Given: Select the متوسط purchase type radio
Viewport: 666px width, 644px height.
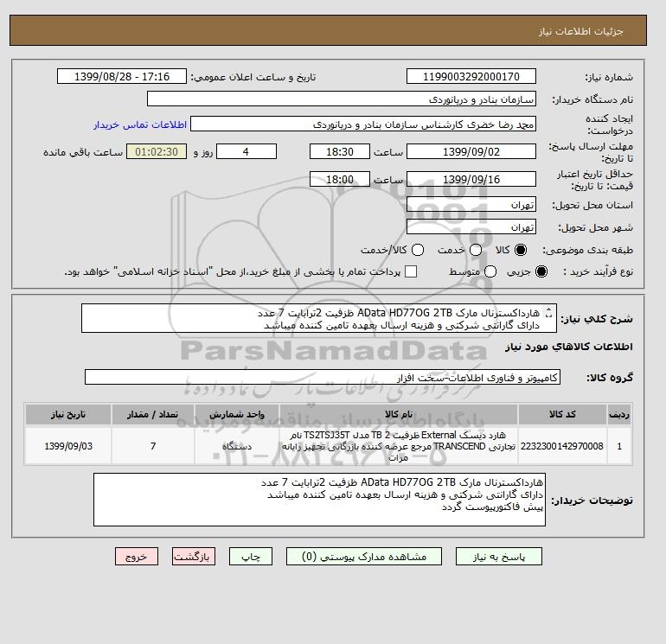Looking at the screenshot, I should tap(490, 271).
